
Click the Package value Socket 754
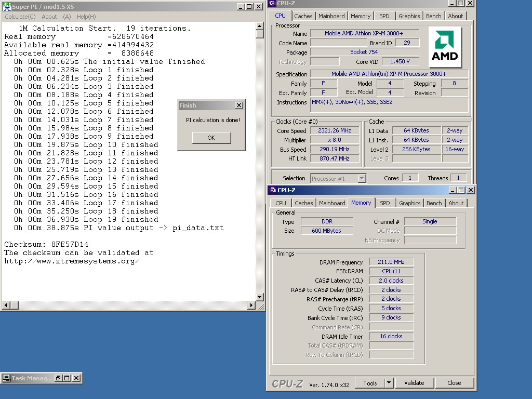click(x=364, y=52)
